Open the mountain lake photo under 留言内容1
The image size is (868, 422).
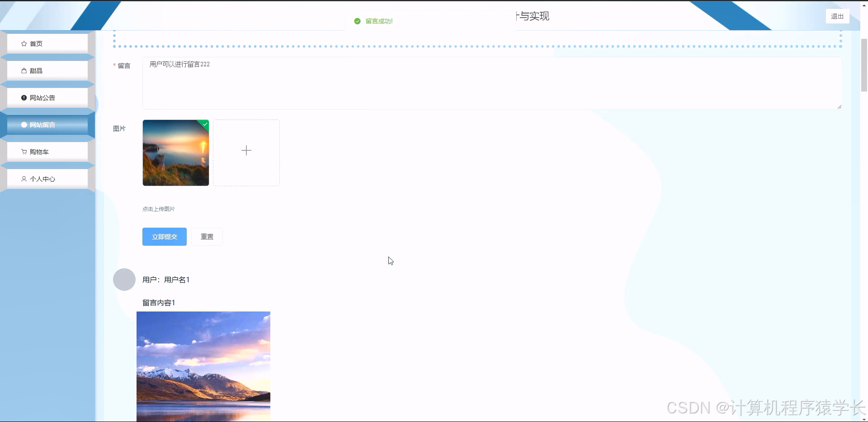[x=203, y=366]
